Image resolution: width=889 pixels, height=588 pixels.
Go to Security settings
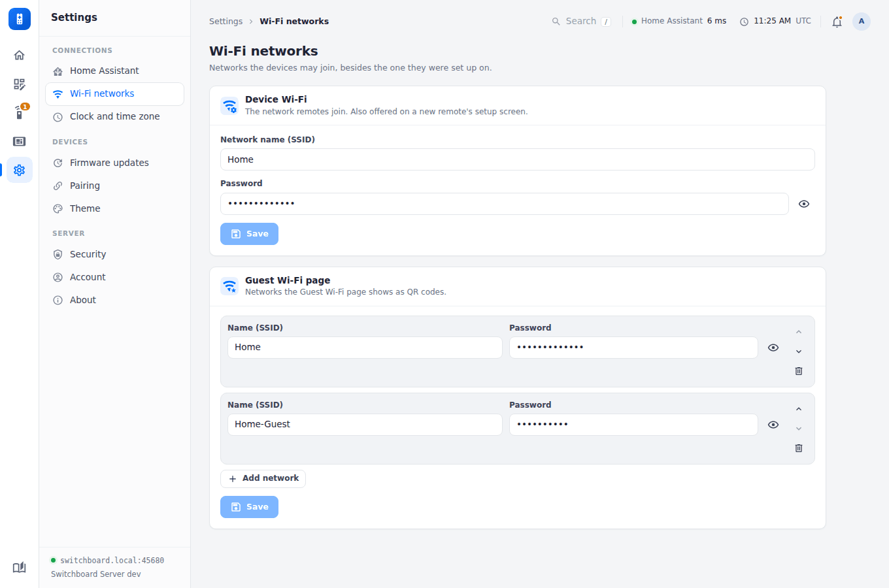coord(114,255)
